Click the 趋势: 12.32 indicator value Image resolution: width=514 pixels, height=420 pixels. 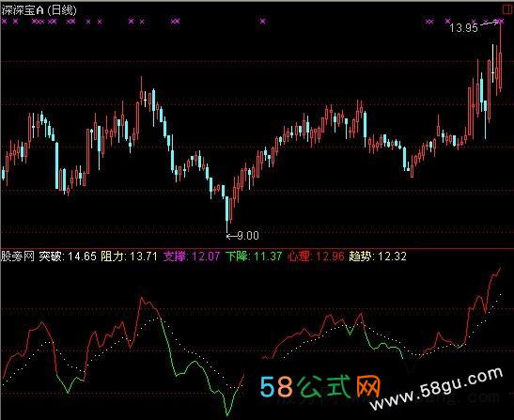coord(378,257)
